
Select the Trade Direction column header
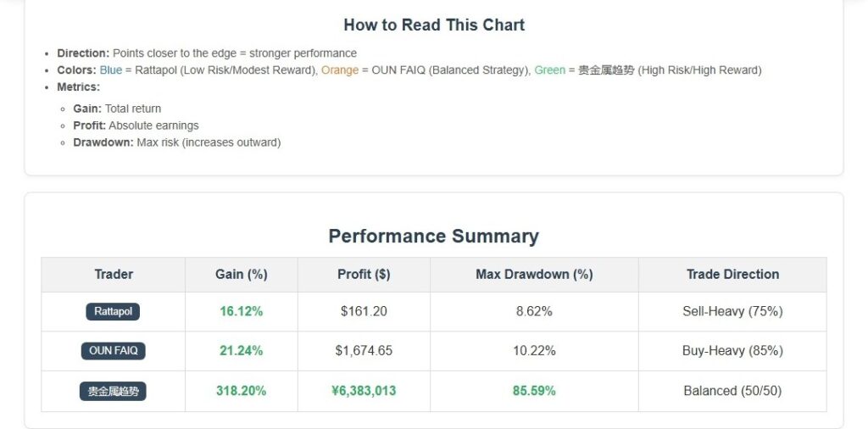732,274
